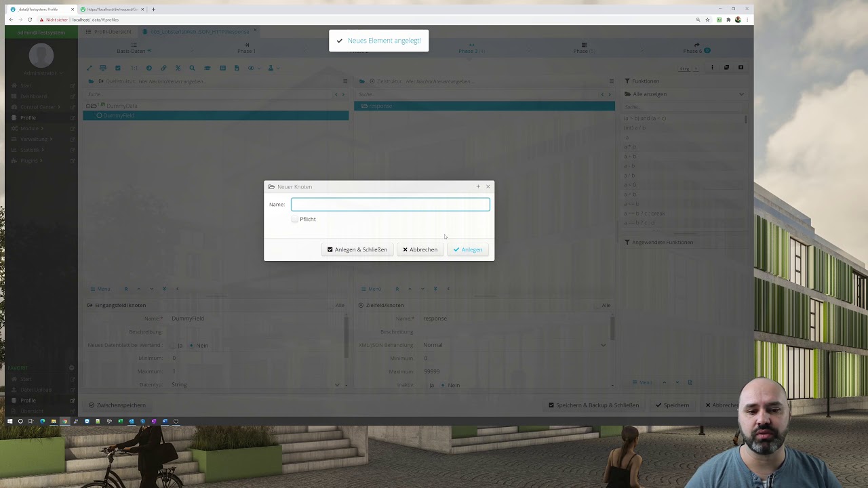Open Menü under the target tree
Image resolution: width=868 pixels, height=488 pixels.
(x=371, y=289)
